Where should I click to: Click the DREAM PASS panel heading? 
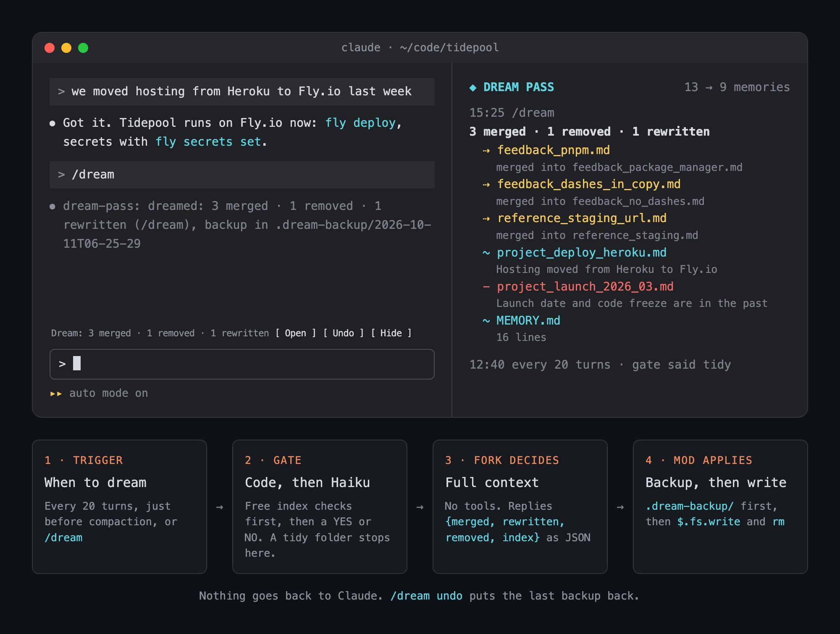click(518, 87)
